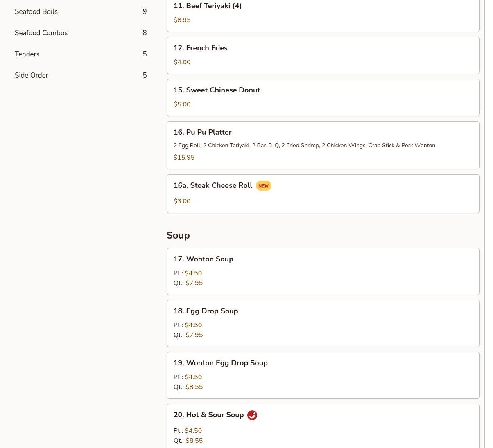Open Seafood Combos category
This screenshot has width=493, height=448.
[x=41, y=33]
